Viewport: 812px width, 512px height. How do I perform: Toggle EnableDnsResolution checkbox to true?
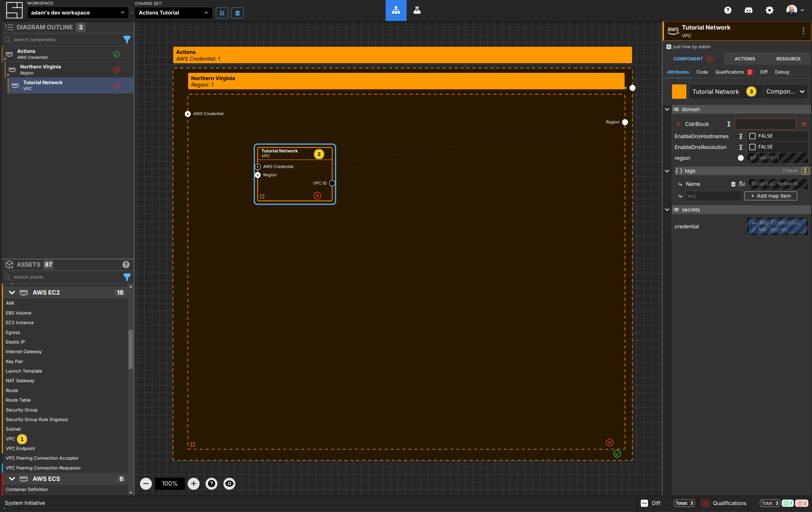point(752,147)
